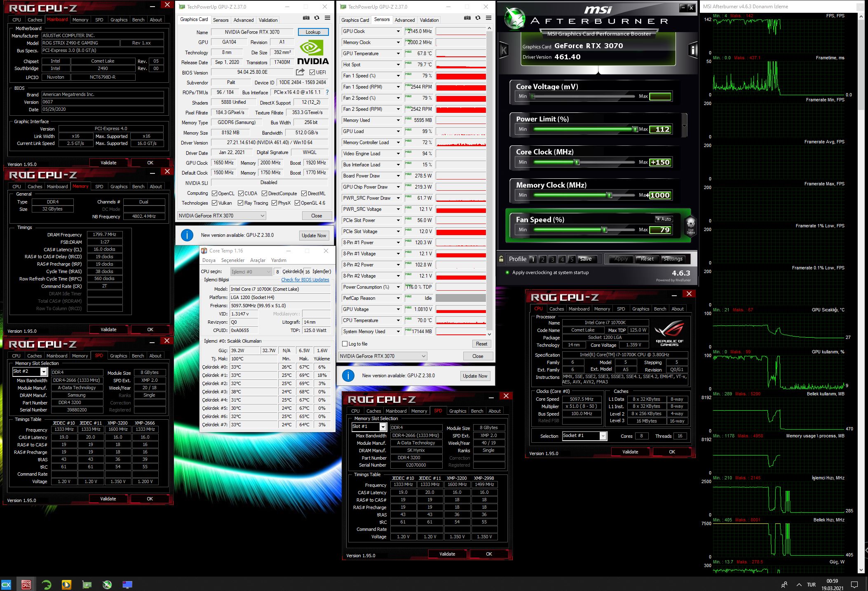The height and width of the screenshot is (591, 868).
Task: Expand the Board Power Draw sensor dropdown
Action: point(398,176)
